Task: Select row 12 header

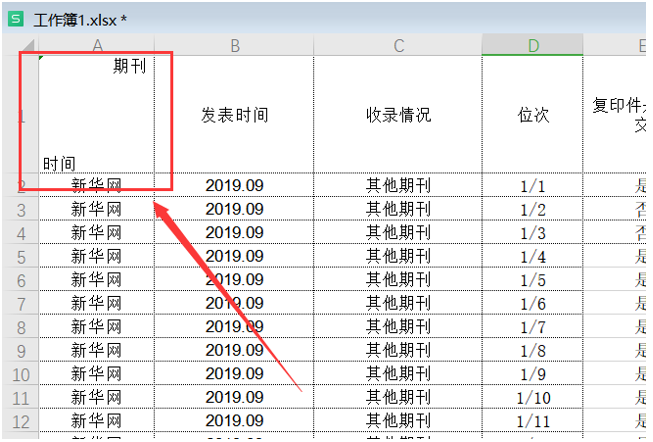Action: [x=21, y=421]
